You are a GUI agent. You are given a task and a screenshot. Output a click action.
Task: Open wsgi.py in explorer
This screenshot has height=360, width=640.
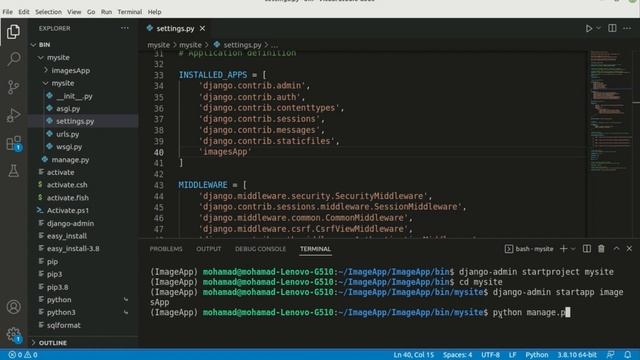pos(69,147)
